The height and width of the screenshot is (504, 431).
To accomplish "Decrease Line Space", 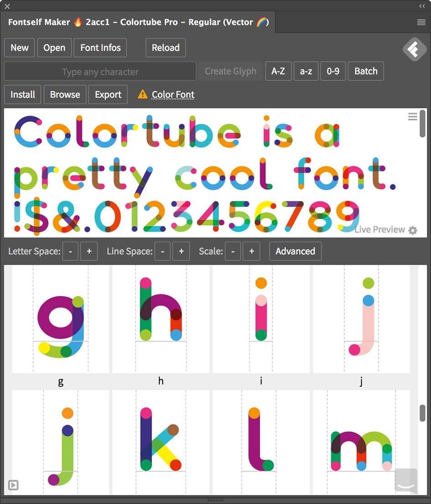I will coord(163,251).
